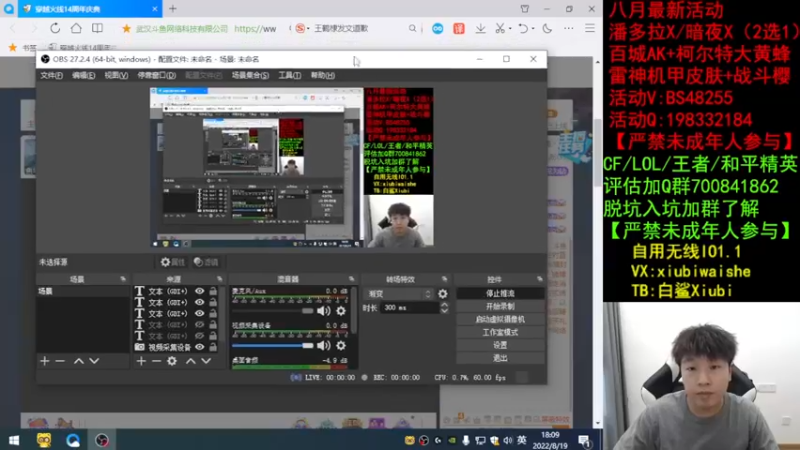The image size is (800, 450).
Task: Click the 停止推流 button
Action: (x=500, y=294)
